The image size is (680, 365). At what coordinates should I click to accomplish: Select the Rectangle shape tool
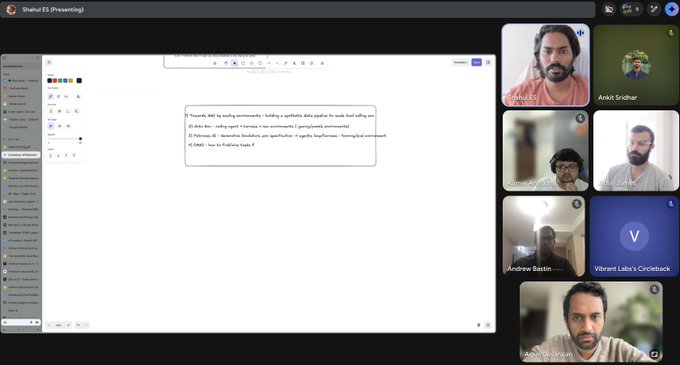[x=243, y=63]
